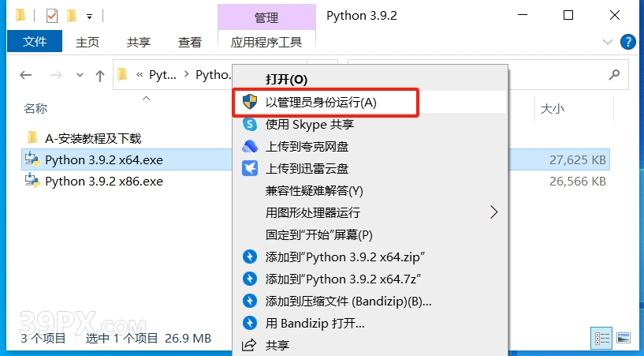
Task: Switch to the 主页 ribbon tab
Action: coord(87,42)
